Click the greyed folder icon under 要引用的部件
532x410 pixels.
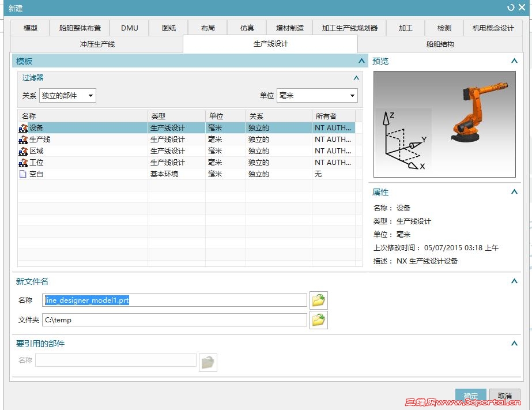[x=208, y=363]
